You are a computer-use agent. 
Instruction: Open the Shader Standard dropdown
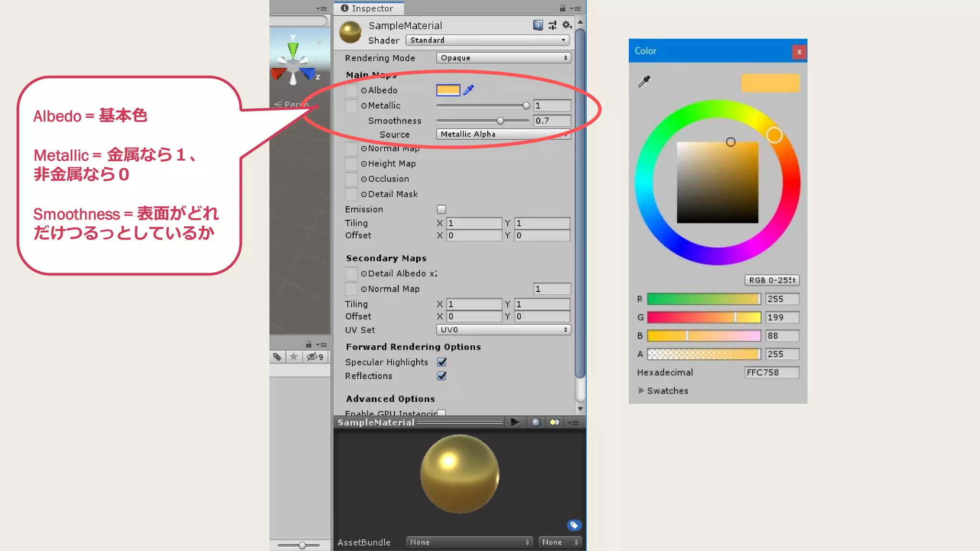pyautogui.click(x=487, y=40)
